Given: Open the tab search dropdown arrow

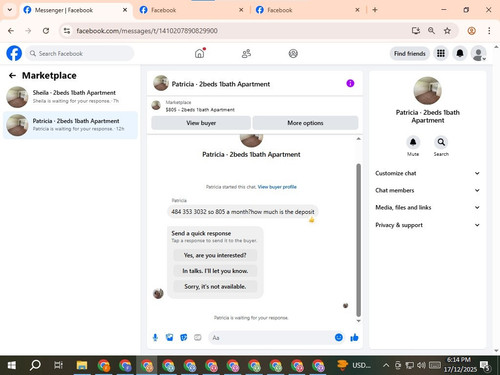Looking at the screenshot, I should point(10,10).
